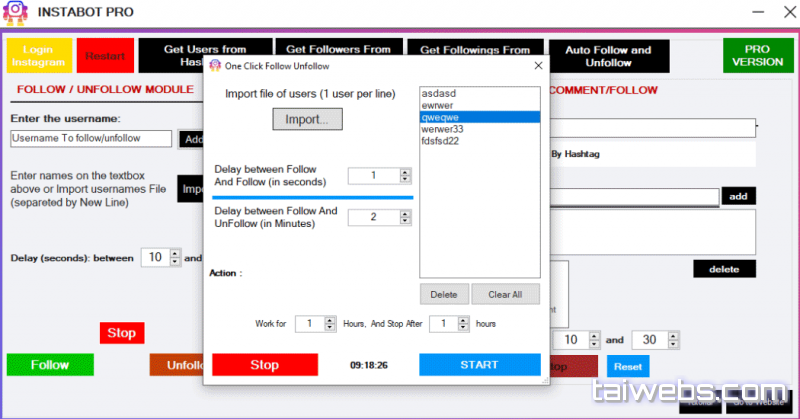Click the dark red Stop button in comment module
The width and height of the screenshot is (800, 419).
[573, 366]
